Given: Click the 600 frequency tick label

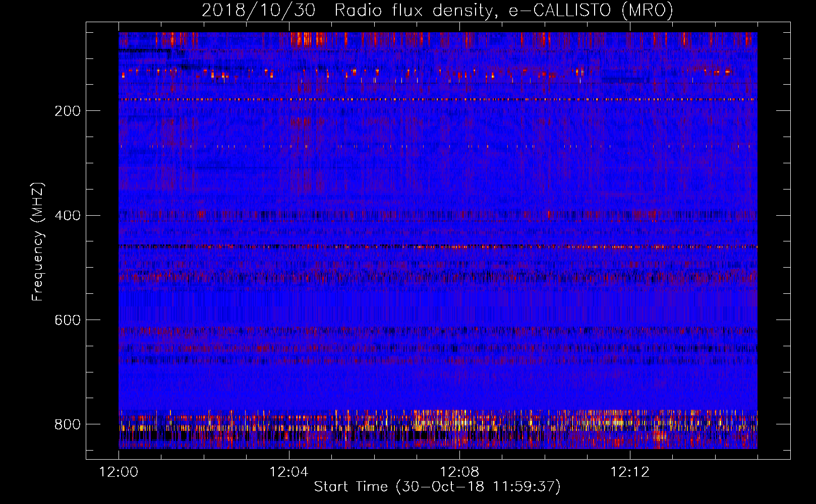Looking at the screenshot, I should [68, 321].
